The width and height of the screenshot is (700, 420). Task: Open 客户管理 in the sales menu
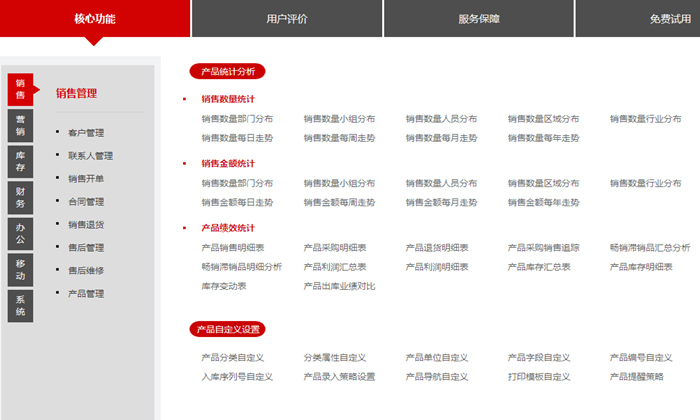point(86,133)
